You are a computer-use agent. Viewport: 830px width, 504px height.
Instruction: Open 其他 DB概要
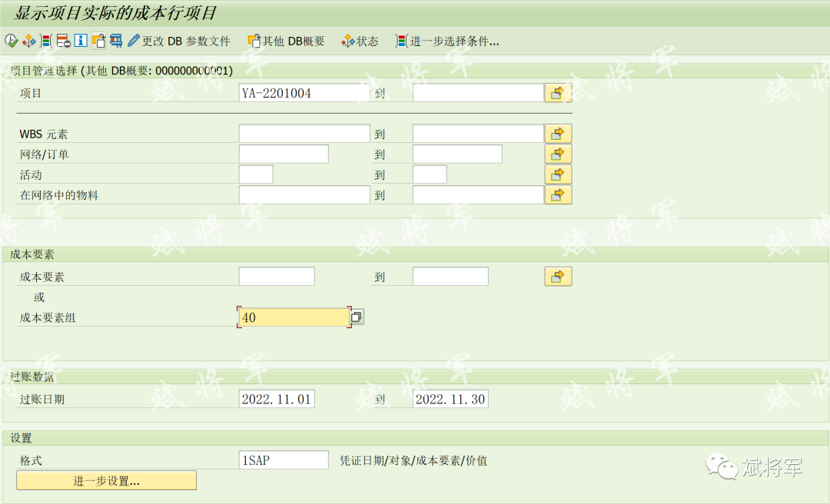287,41
